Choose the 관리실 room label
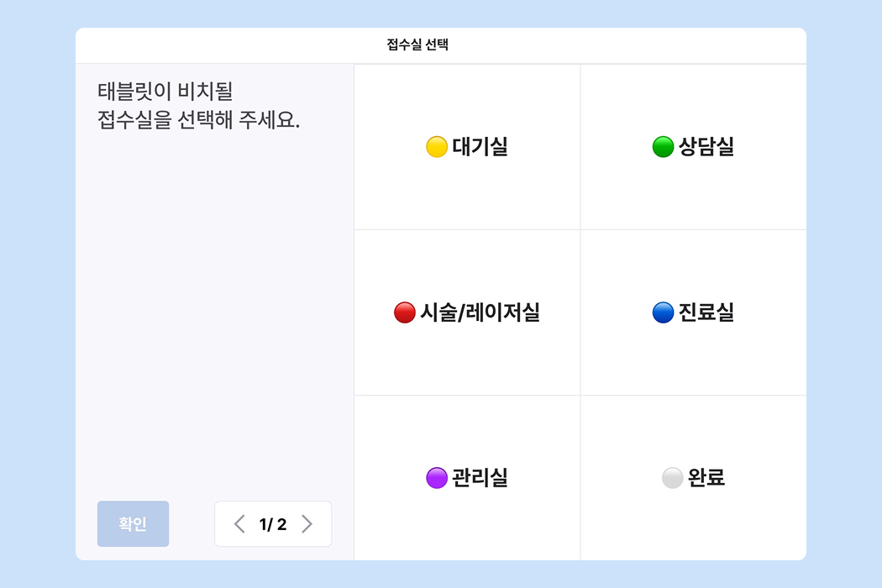The width and height of the screenshot is (882, 588). (480, 478)
